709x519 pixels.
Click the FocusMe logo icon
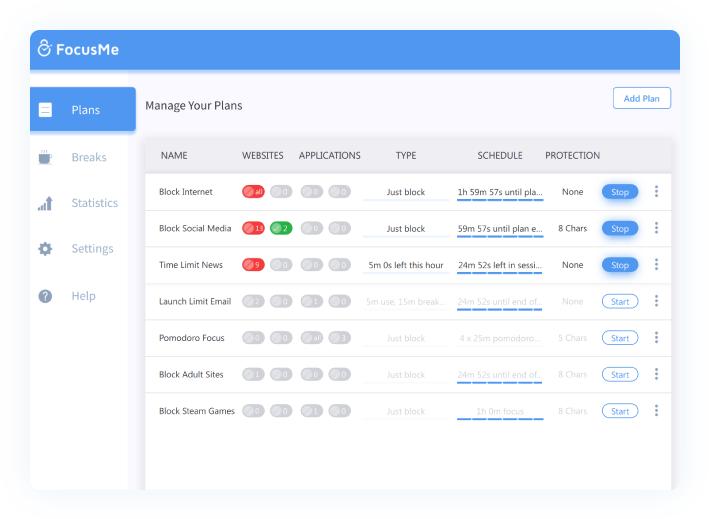point(44,48)
